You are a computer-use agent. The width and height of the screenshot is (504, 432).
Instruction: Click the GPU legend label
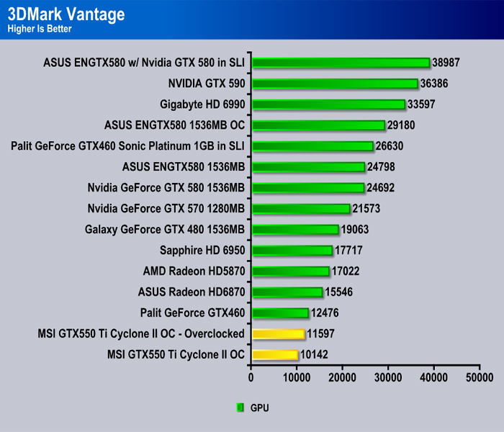tap(259, 408)
